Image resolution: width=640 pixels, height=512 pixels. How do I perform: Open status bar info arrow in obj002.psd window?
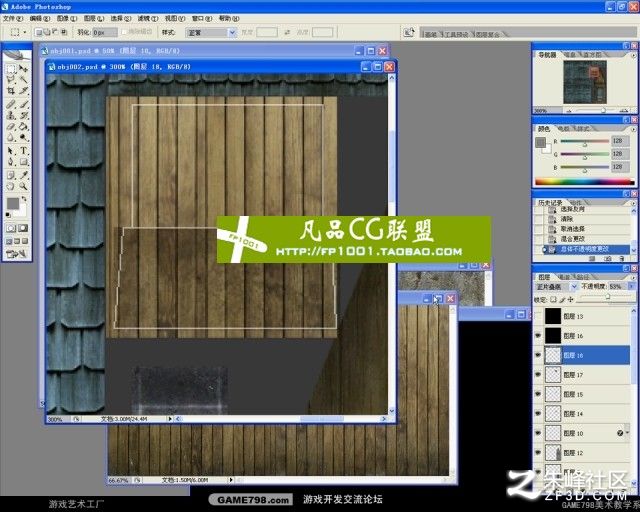[x=170, y=419]
